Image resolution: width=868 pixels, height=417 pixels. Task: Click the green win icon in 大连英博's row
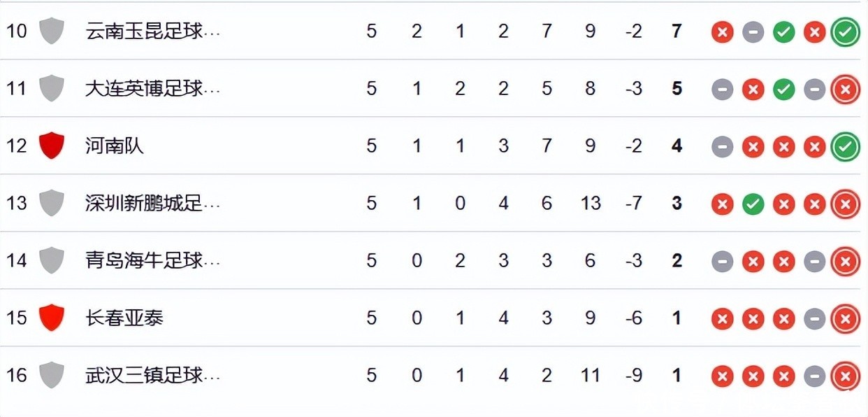pos(783,90)
